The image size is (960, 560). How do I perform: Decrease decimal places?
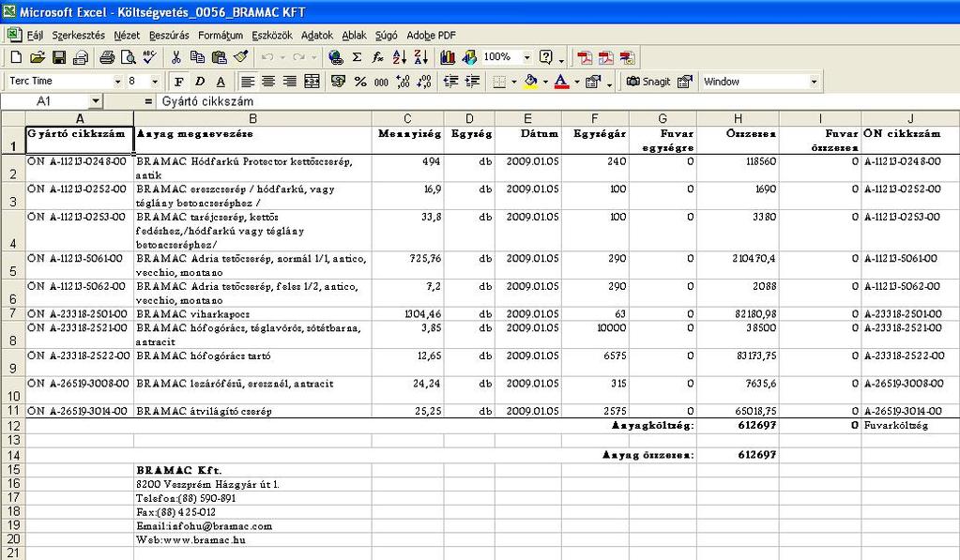(423, 82)
